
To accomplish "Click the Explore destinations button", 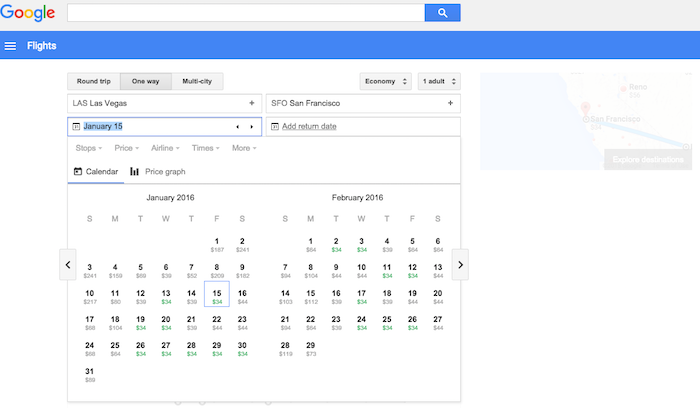I will [647, 160].
